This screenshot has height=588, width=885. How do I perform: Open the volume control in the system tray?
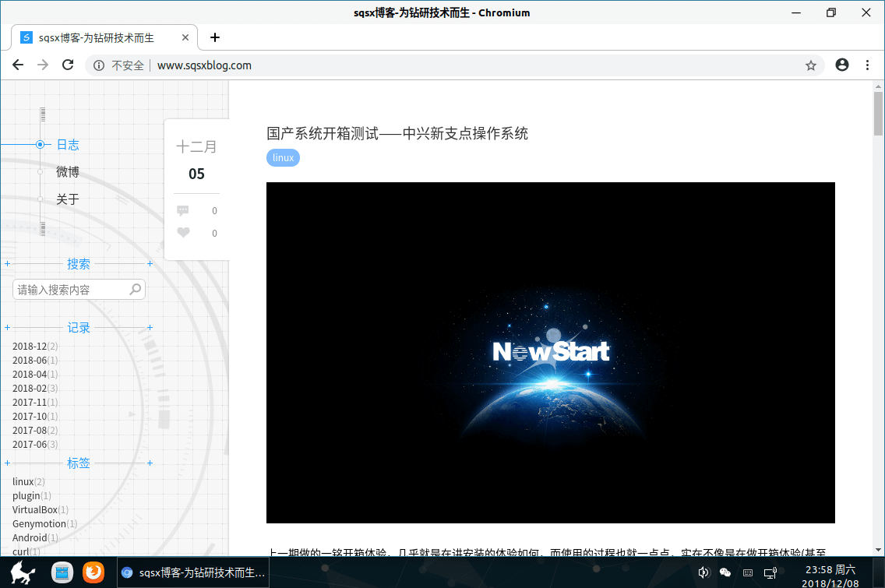tap(703, 572)
